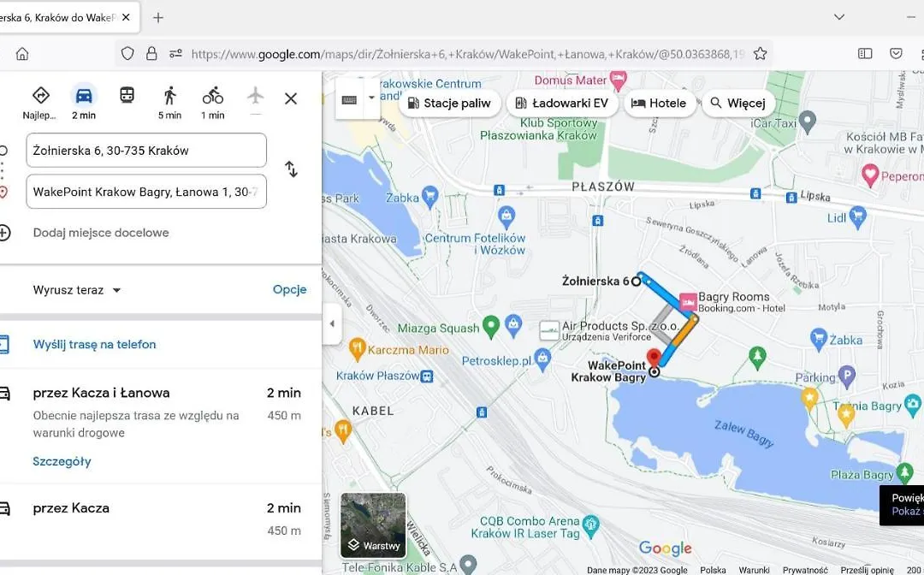Click the Bagry Rooms hotel marker

click(688, 302)
